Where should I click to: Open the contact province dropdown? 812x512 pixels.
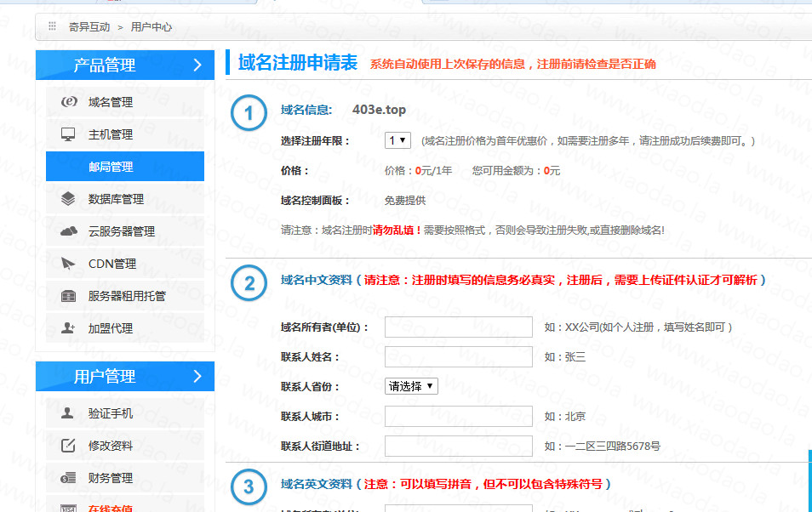pos(411,386)
